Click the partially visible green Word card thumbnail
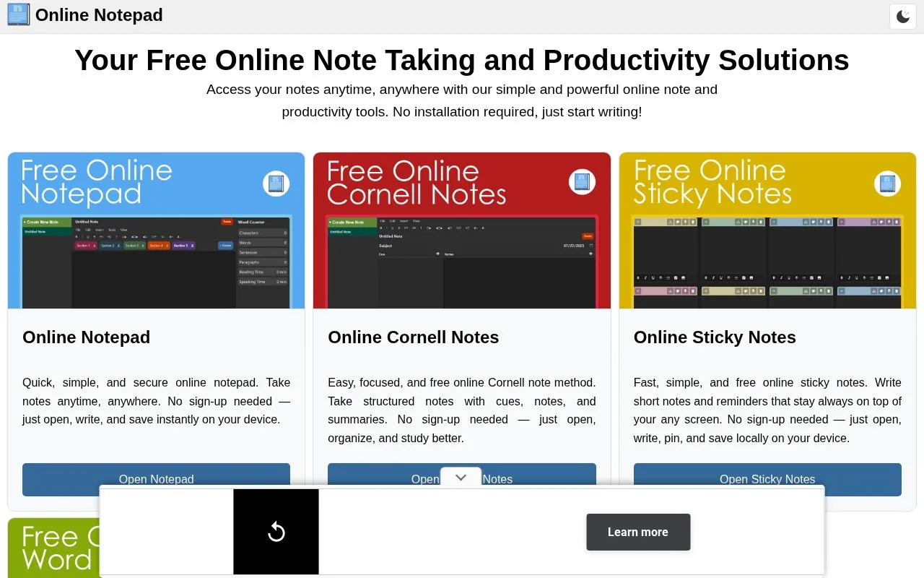Screen dimensions: 924x578 (53, 548)
